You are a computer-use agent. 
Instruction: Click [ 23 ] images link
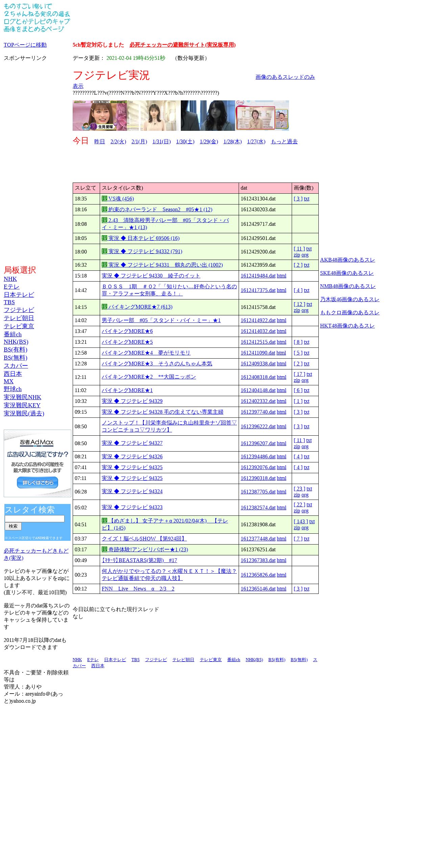pyautogui.click(x=299, y=489)
